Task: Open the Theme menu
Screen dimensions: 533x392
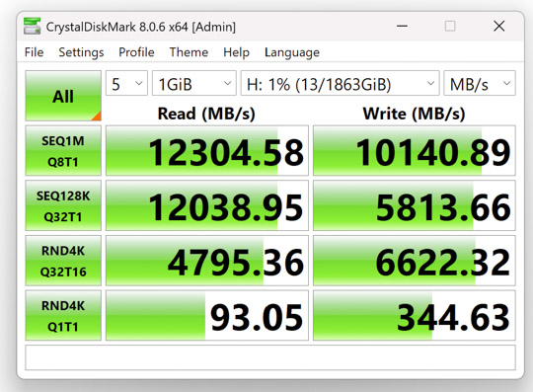Action: [x=189, y=52]
